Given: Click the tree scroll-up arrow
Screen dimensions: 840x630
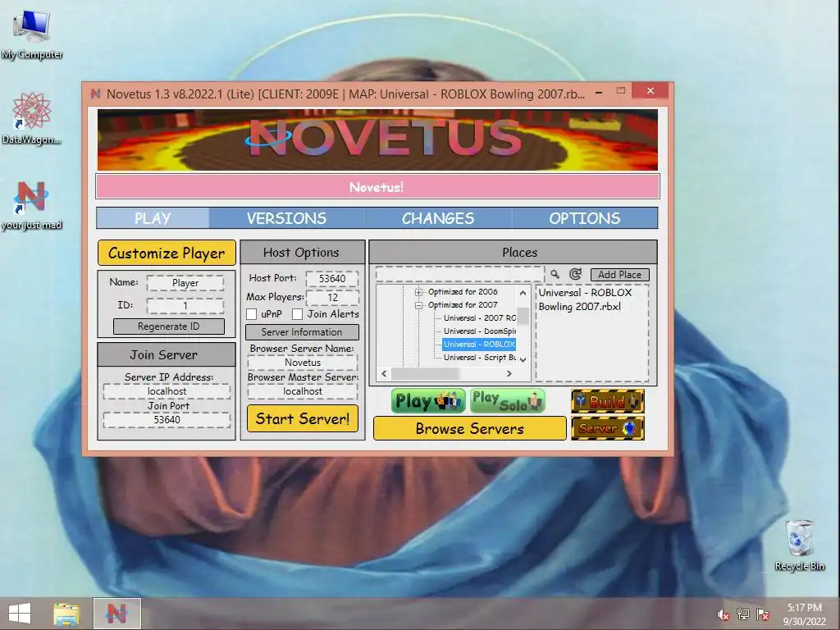Looking at the screenshot, I should coord(523,293).
